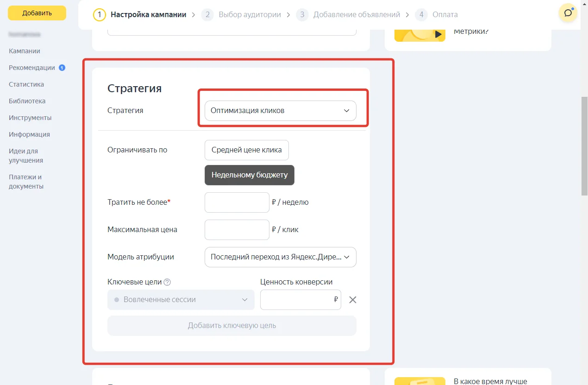The image size is (588, 385).
Task: Open the Модель атрибуции dropdown
Action: tap(281, 257)
